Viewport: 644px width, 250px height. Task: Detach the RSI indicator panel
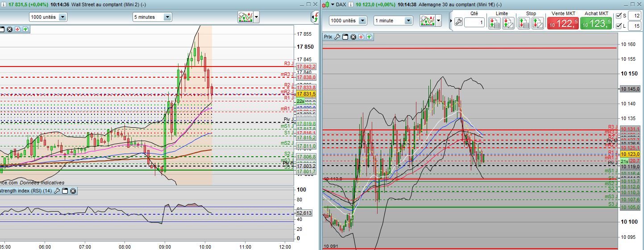[x=65, y=191]
